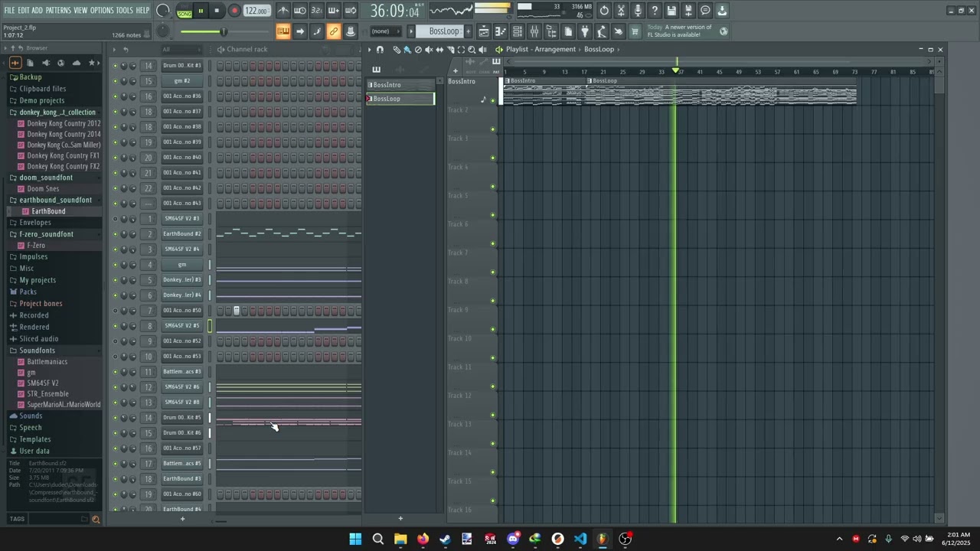
Task: Click the 122.000 tempo field
Action: (257, 11)
